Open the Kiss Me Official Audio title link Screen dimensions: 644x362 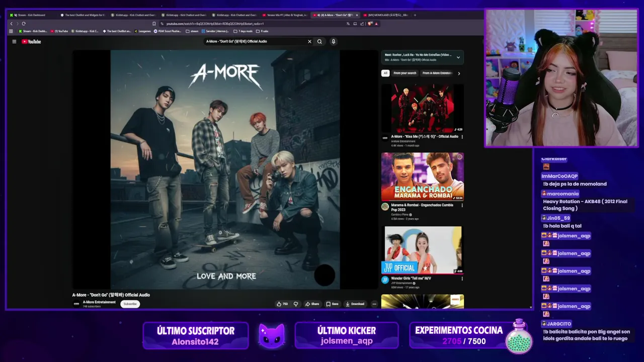click(x=425, y=137)
